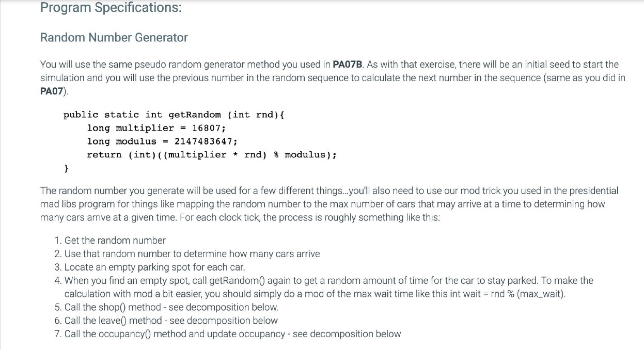Click step 6 "Call the leave() method"

[x=170, y=321]
